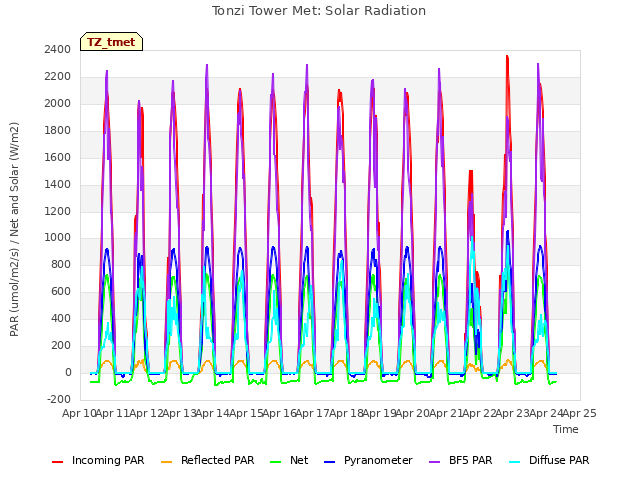Select the BF5 PAR legend label
Viewport: 640px width, 480px height.
pos(471,460)
